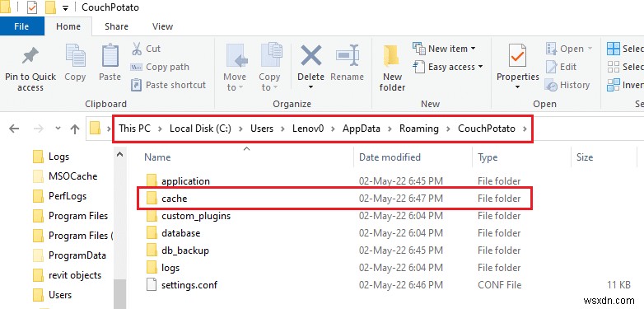Image resolution: width=644 pixels, height=309 pixels.
Task: Switch to the Share ribbon tab
Action: click(x=116, y=26)
